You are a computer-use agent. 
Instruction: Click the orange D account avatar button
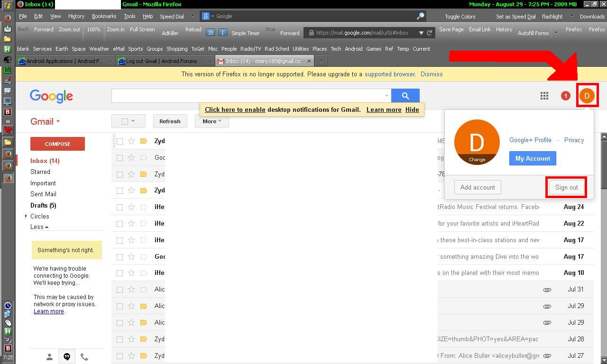coord(587,96)
